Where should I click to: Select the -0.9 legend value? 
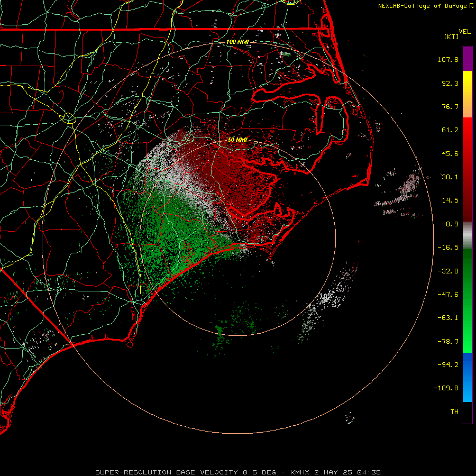coord(450,224)
